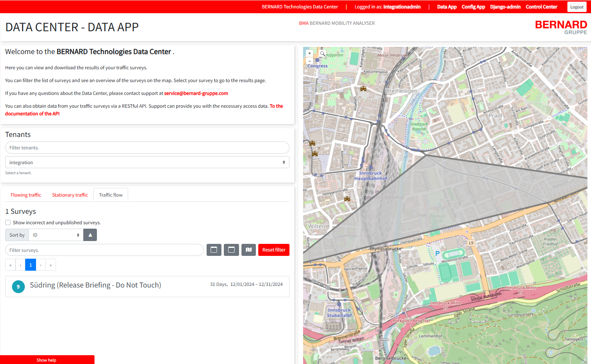Open the Südring (Release Briefing) survey
Viewport: 591px width, 364px height.
pyautogui.click(x=147, y=286)
